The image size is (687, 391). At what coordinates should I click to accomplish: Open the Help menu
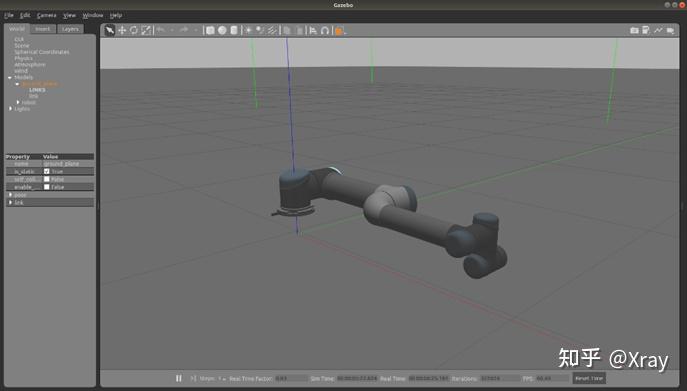(x=116, y=15)
